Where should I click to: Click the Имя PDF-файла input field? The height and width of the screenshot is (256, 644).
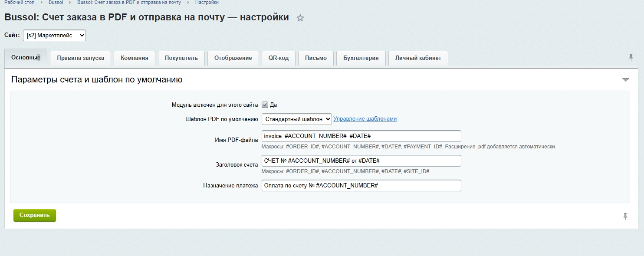coord(361,136)
